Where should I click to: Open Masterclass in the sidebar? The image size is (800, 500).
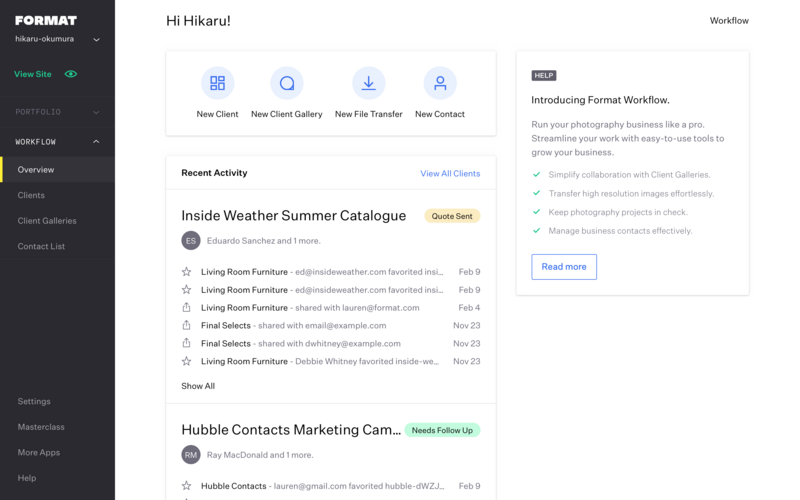(41, 427)
